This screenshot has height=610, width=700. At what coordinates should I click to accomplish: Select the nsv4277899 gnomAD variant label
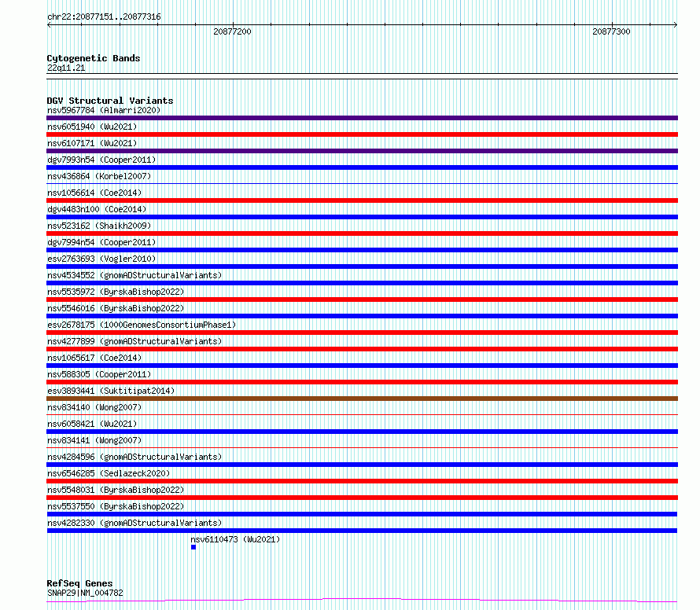click(134, 341)
